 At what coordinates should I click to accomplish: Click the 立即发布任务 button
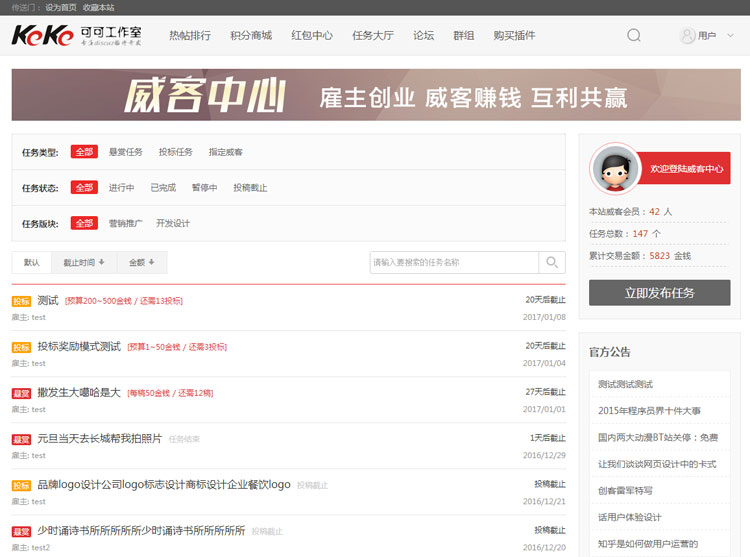(x=660, y=293)
